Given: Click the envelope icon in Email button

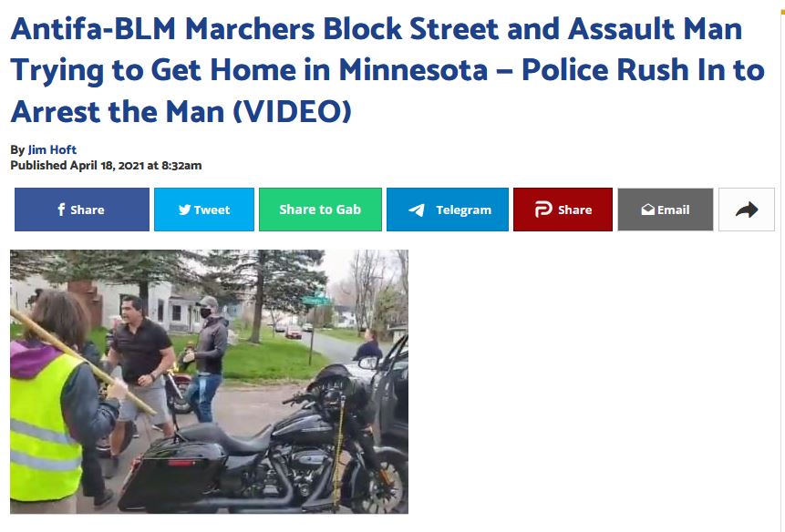Looking at the screenshot, I should pyautogui.click(x=648, y=210).
